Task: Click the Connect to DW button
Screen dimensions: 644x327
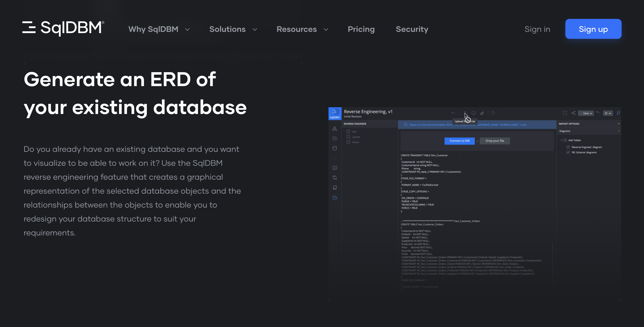Action: point(460,141)
